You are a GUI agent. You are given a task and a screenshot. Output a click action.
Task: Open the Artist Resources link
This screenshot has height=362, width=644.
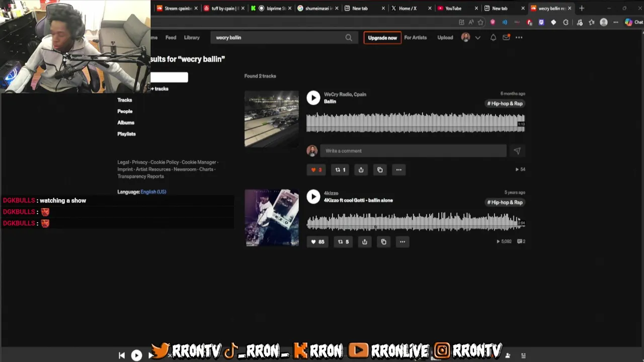pos(153,169)
